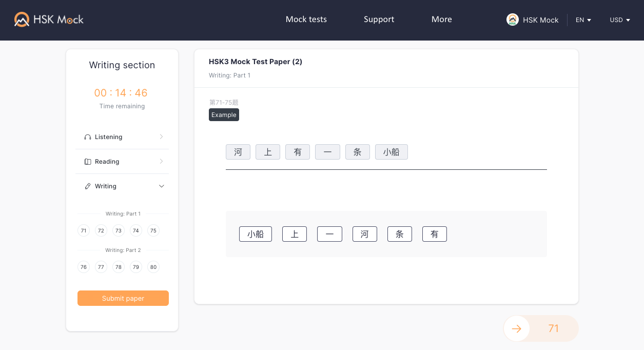Click the HSK Mock mountain logo icon
Screen dimensions: 644x350
[22, 20]
